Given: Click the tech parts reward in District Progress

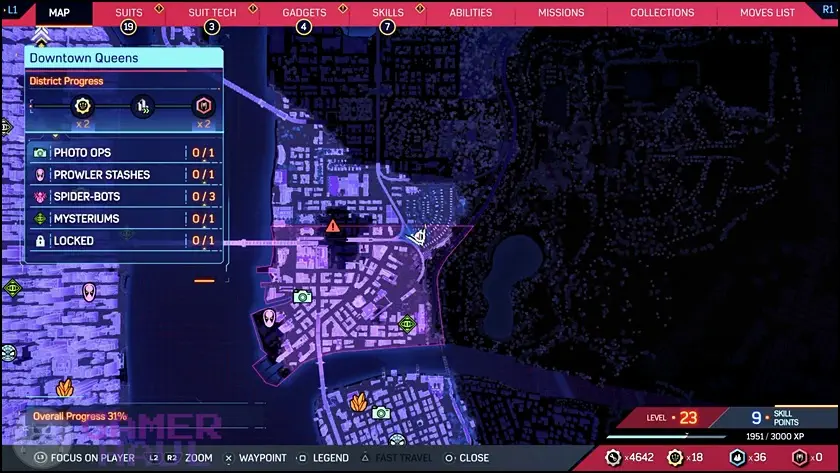Looking at the screenshot, I should 82,106.
